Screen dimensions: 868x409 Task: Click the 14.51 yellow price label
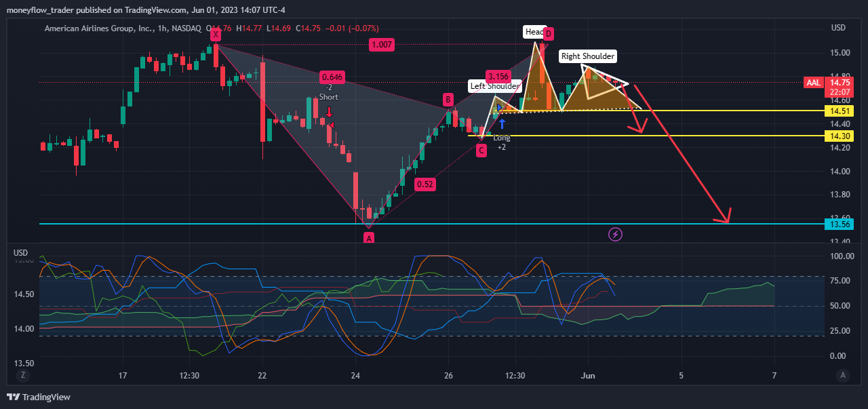point(838,111)
